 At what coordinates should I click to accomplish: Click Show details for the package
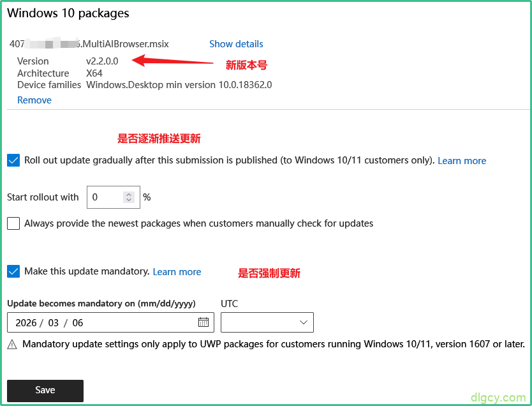tap(236, 44)
